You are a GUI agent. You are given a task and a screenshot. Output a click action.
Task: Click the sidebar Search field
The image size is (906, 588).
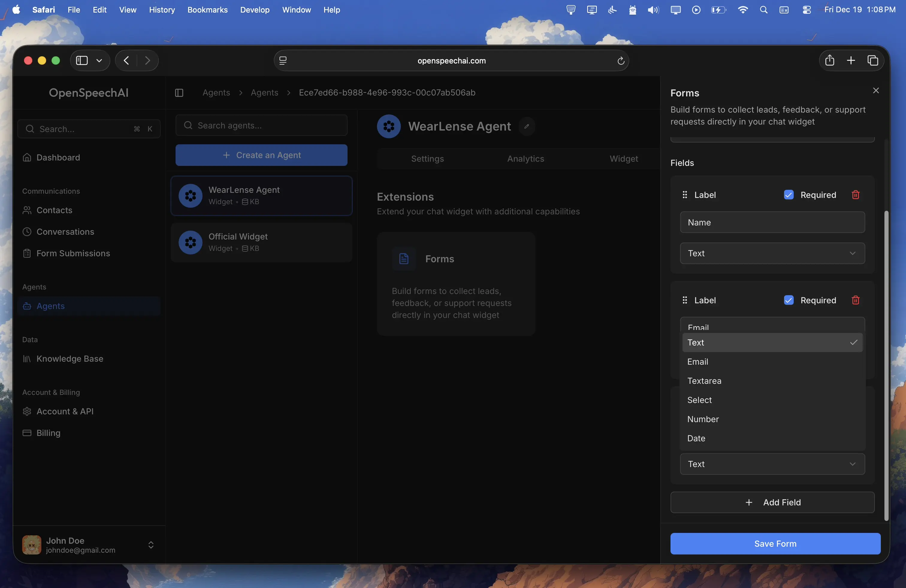(x=89, y=129)
